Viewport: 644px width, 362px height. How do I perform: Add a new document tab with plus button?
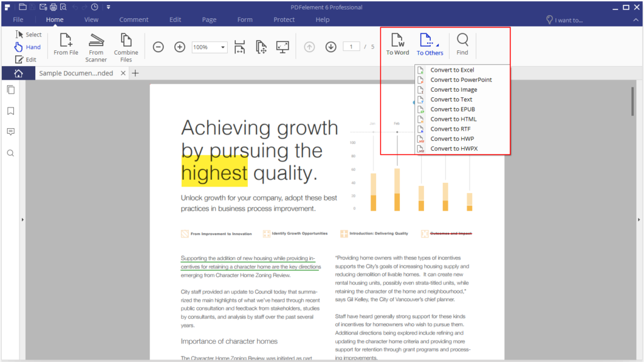[x=135, y=73]
